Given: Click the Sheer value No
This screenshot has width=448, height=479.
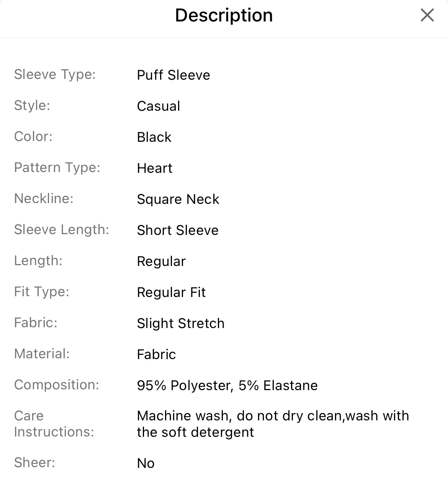Looking at the screenshot, I should coord(146,463).
